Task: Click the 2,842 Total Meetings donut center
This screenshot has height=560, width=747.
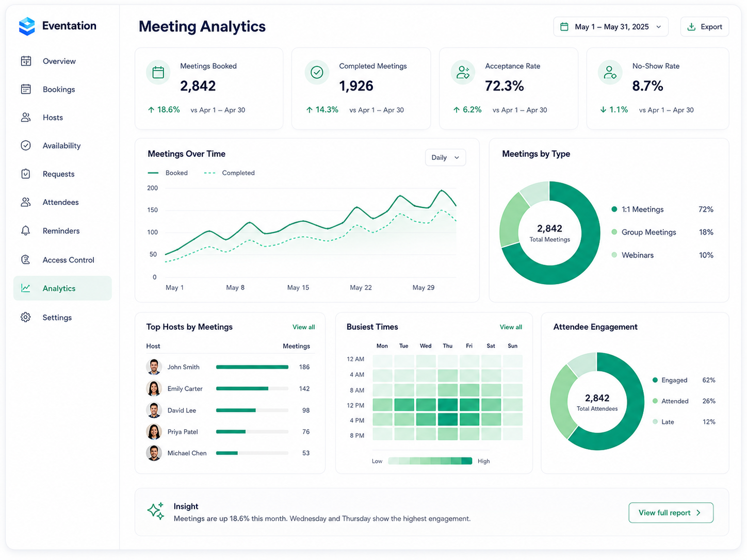Action: (550, 233)
